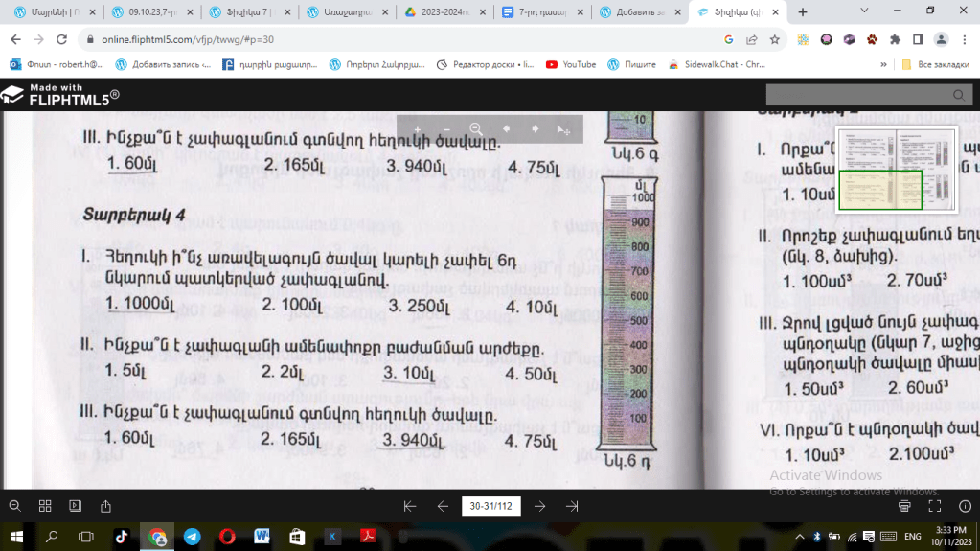Bookmark this page with the star
This screenshot has height=551, width=980.
pos(774,39)
